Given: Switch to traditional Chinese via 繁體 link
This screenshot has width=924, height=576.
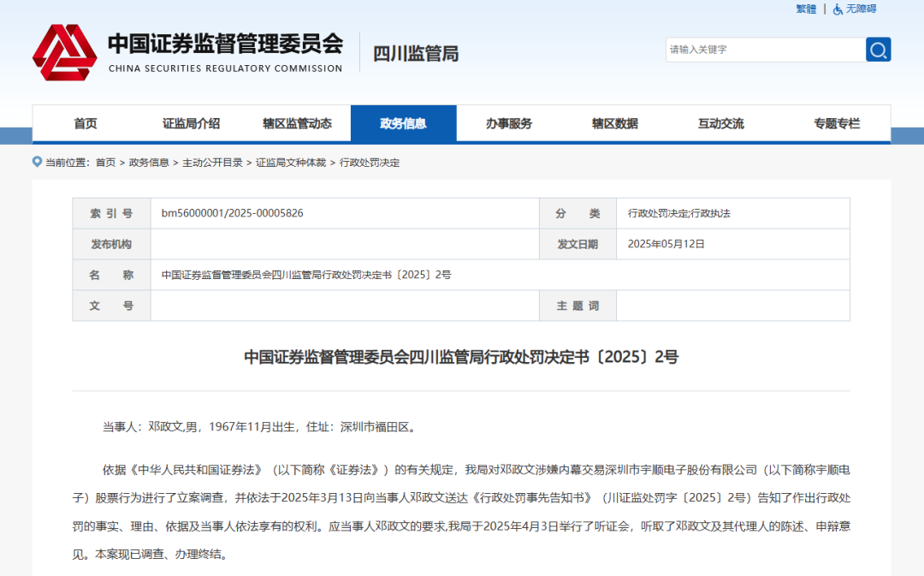Looking at the screenshot, I should click(806, 9).
